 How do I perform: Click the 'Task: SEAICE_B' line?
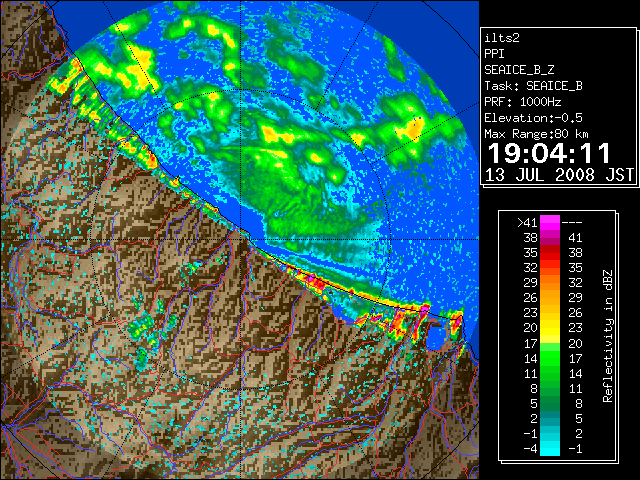[x=533, y=86]
